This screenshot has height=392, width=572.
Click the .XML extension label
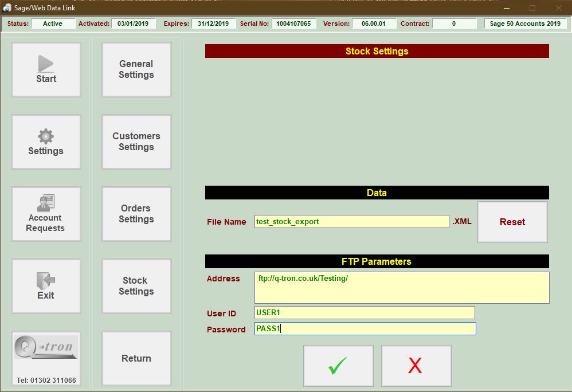pos(462,221)
